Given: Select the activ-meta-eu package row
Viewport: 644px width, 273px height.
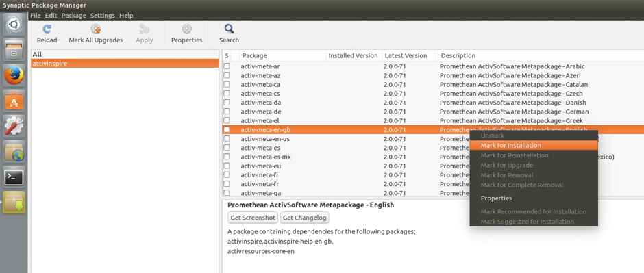Looking at the screenshot, I should tap(433, 166).
